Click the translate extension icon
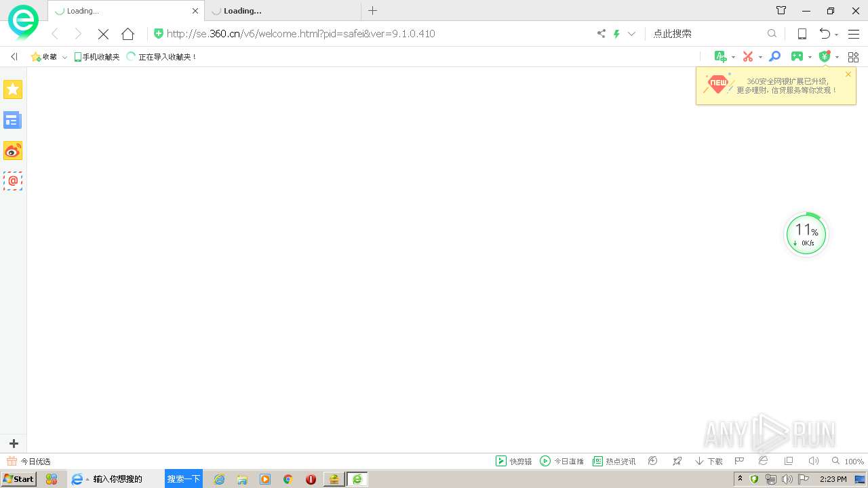The height and width of the screenshot is (488, 868). (x=720, y=57)
